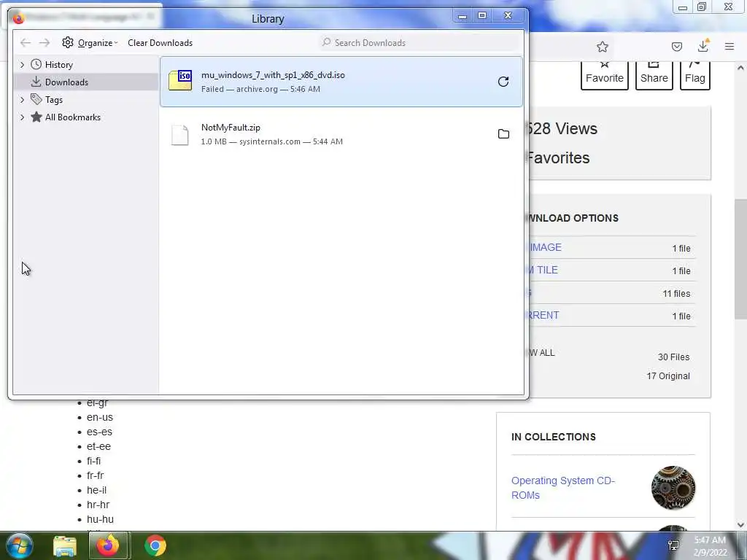Click the fr-fr language list item
The height and width of the screenshot is (560, 747).
pyautogui.click(x=96, y=475)
